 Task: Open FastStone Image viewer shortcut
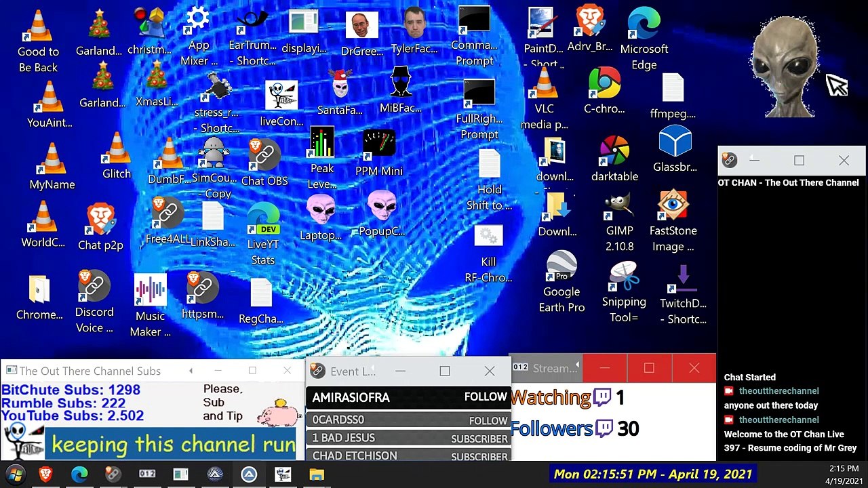coord(673,222)
